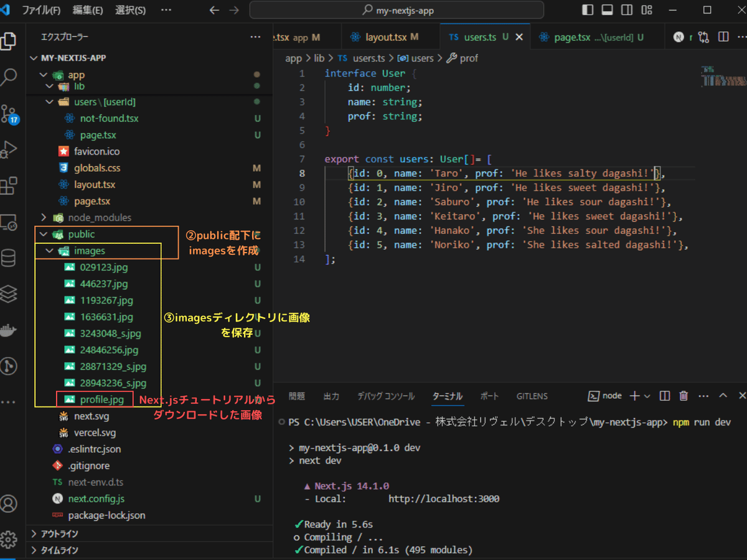Image resolution: width=747 pixels, height=560 pixels.
Task: Click the users breadcrumb symbol
Action: pos(416,58)
